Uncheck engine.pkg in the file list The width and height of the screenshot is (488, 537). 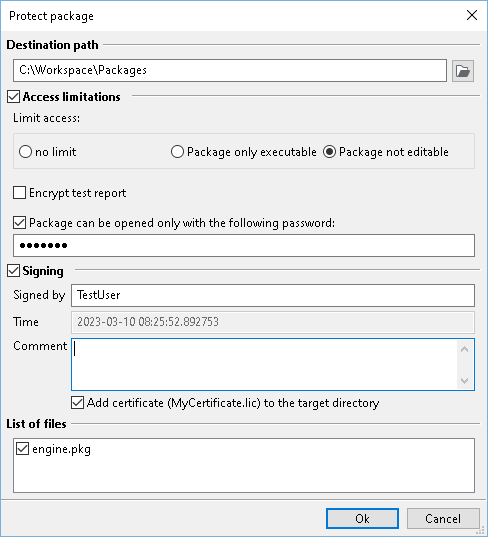pyautogui.click(x=23, y=449)
